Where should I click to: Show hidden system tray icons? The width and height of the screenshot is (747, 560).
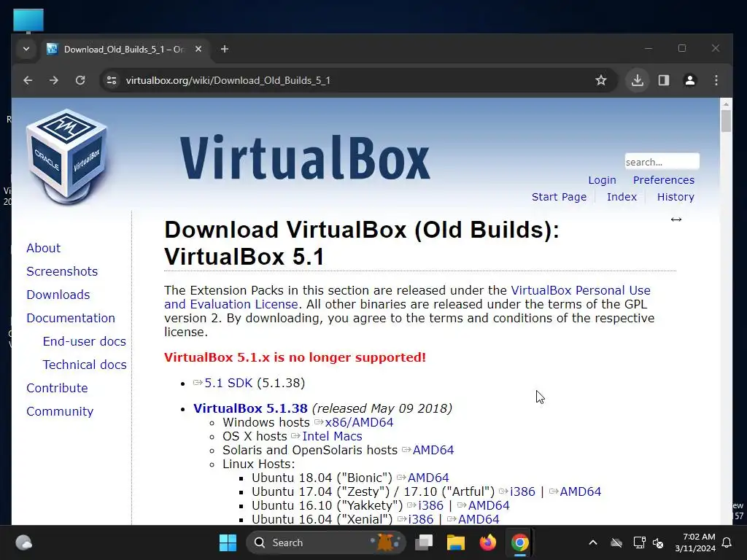click(x=593, y=542)
